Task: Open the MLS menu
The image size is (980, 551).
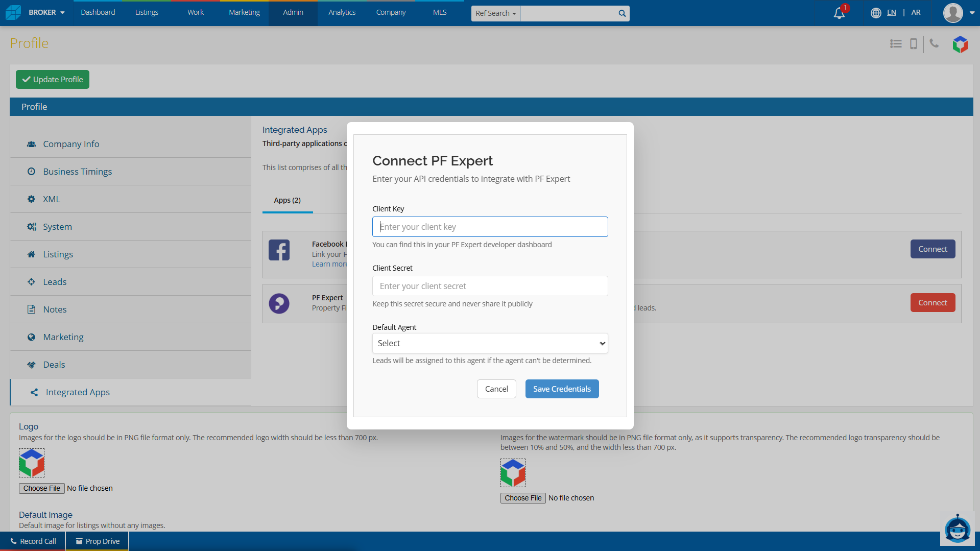Action: pos(440,12)
